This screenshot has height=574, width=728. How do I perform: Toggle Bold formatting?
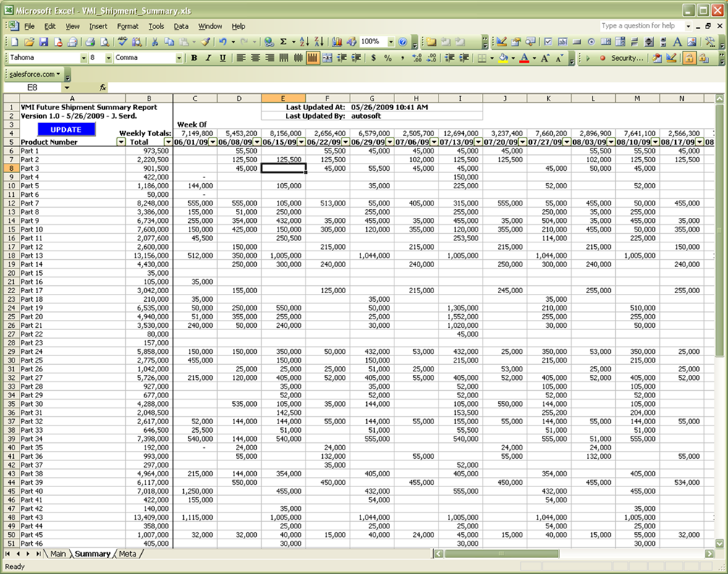point(194,58)
